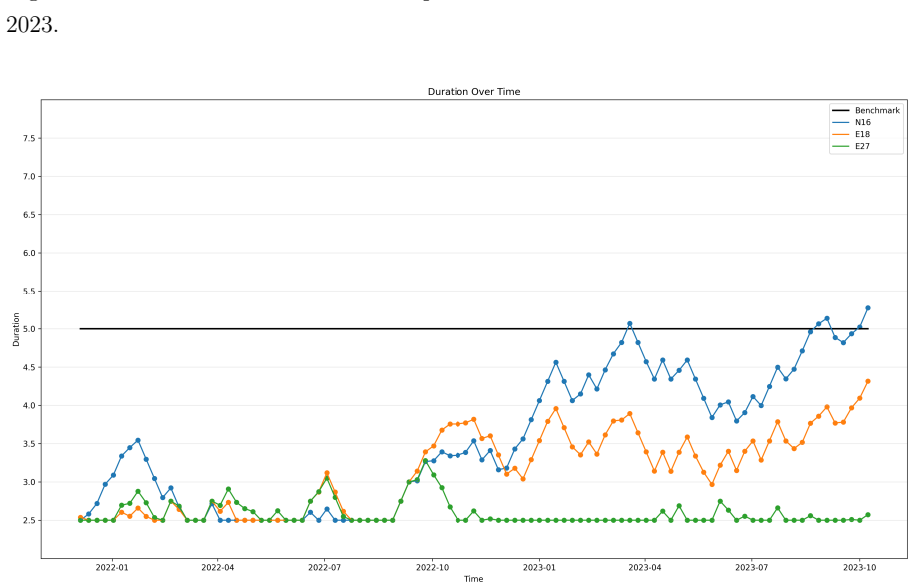Screen dimensions: 914x588
Task: Click the 2023-10 x-axis tick label
Action: pyautogui.click(x=860, y=567)
